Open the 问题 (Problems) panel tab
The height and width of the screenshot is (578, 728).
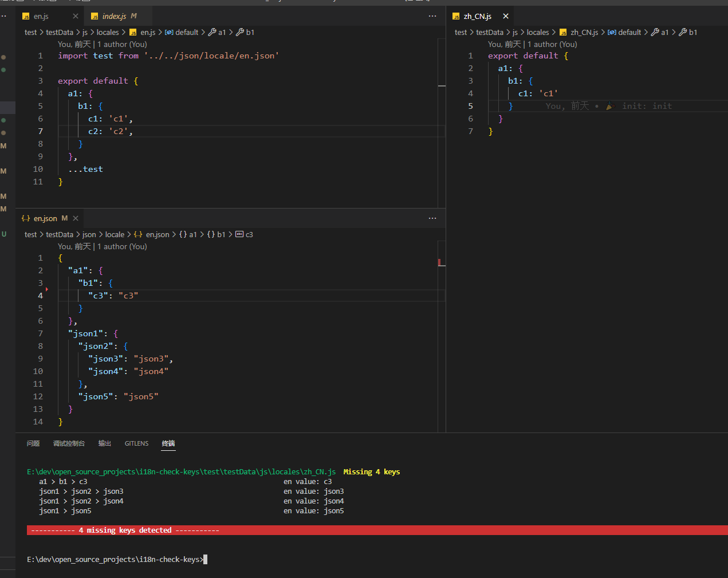[x=33, y=443]
